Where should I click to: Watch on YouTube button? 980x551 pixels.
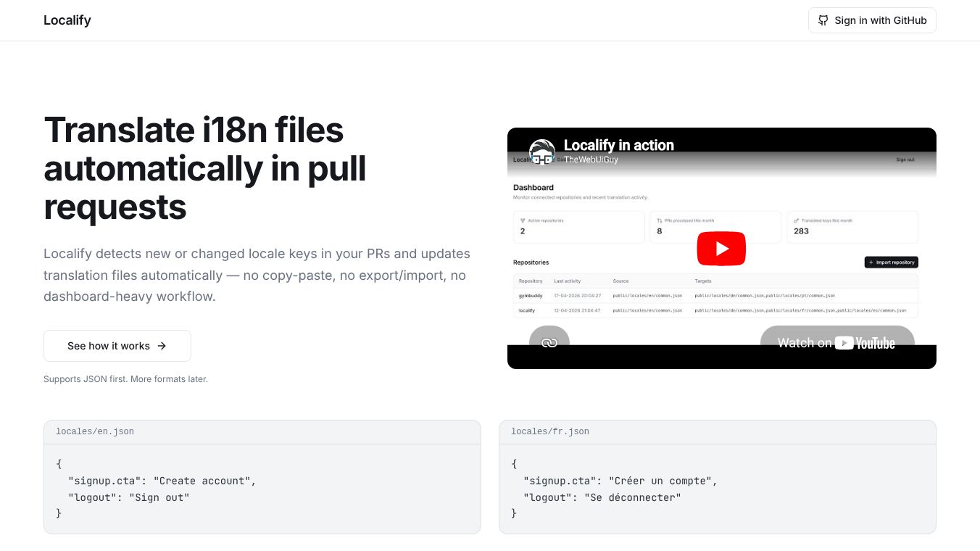coord(837,343)
